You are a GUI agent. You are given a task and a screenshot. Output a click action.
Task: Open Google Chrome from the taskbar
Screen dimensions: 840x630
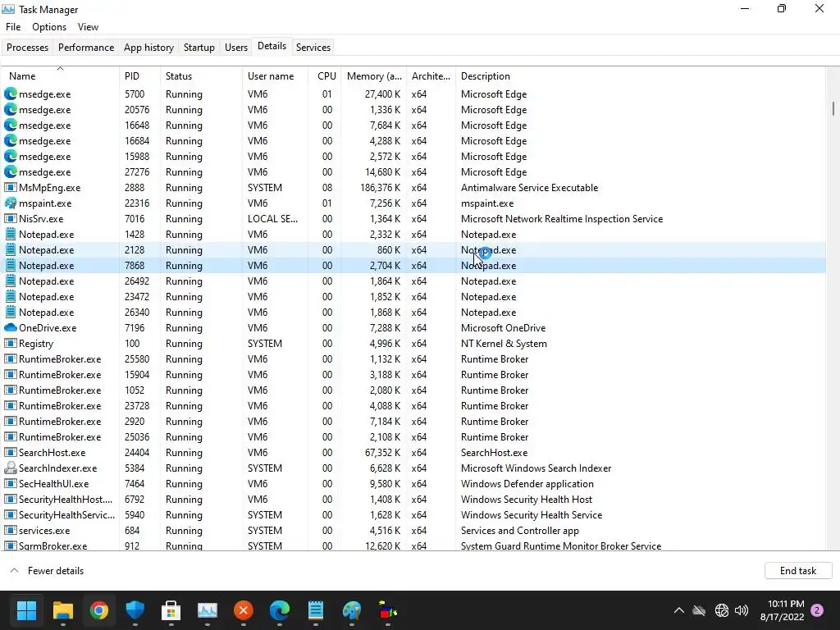tap(99, 610)
